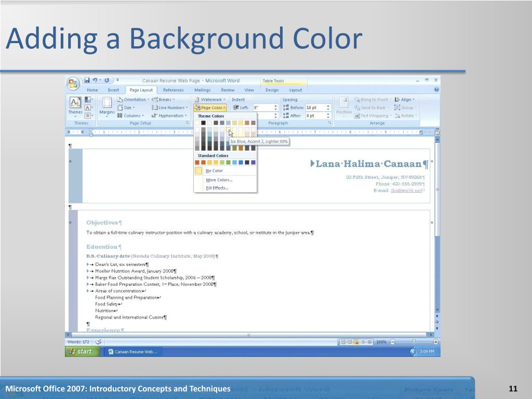532x399 pixels.
Task: Switch to Web Layout view icon
Action: 356,342
